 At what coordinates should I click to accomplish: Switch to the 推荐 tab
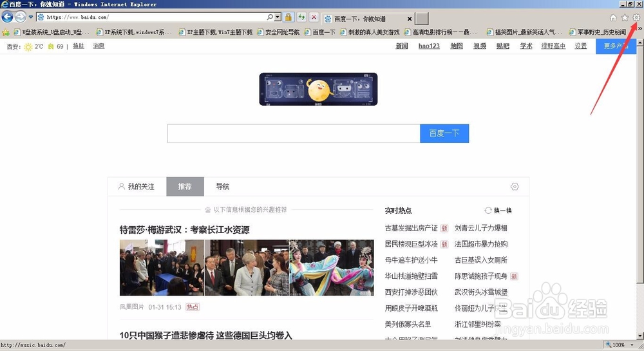(x=185, y=187)
